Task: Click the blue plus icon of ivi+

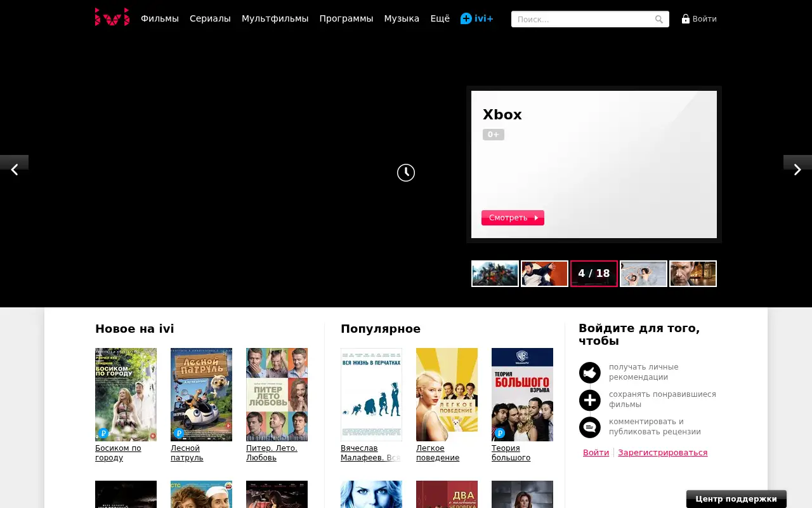Action: (x=466, y=18)
